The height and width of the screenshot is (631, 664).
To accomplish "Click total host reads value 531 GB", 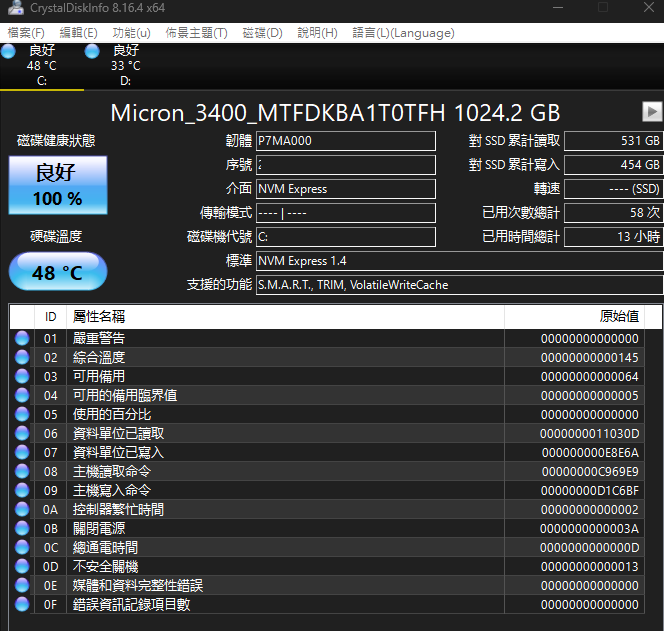I will tap(613, 141).
